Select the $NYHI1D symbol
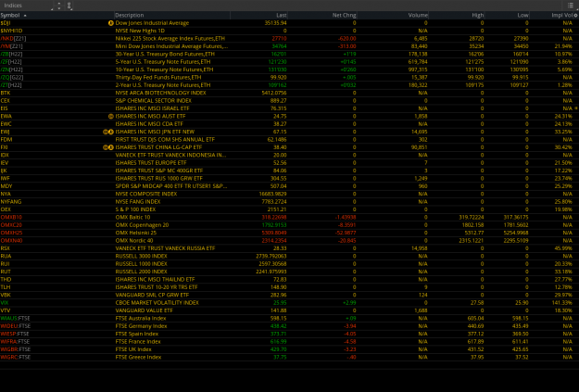 [x=11, y=31]
